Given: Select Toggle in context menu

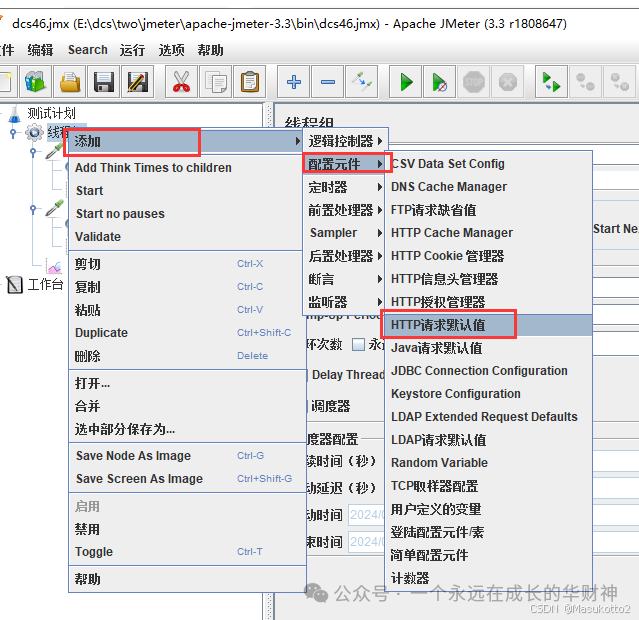Looking at the screenshot, I should tap(187, 552).
